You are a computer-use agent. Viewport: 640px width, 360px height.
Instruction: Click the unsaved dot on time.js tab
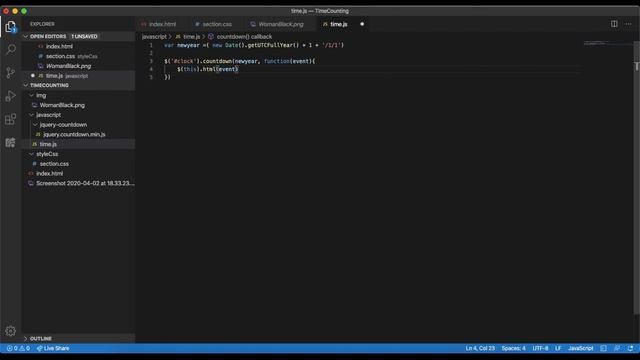pyautogui.click(x=362, y=24)
